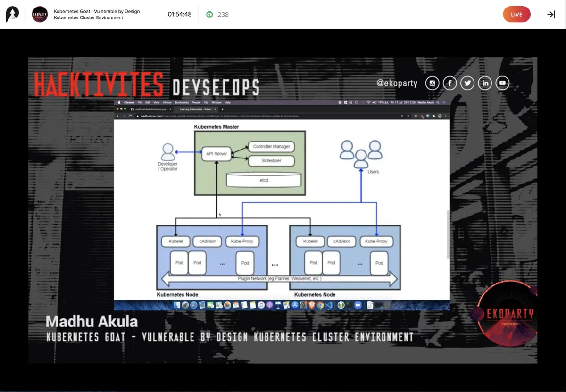
Task: Open the Twitter icon in the overlay
Action: click(x=467, y=83)
